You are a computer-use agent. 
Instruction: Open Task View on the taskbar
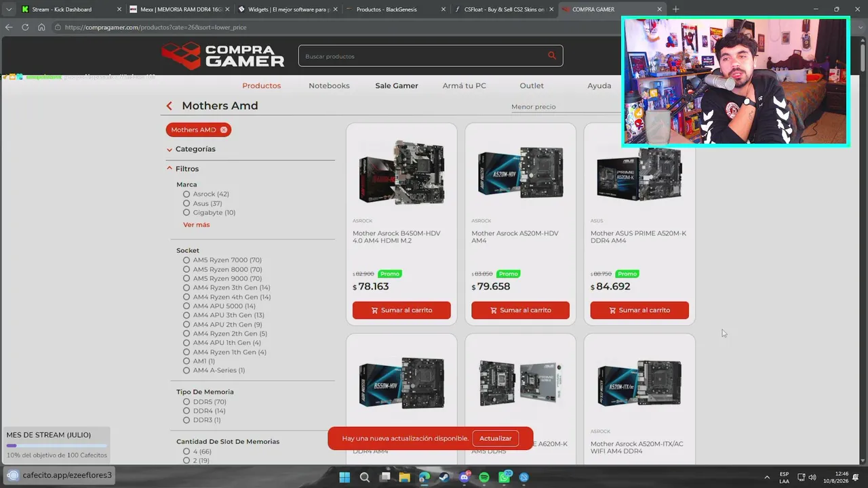(385, 477)
